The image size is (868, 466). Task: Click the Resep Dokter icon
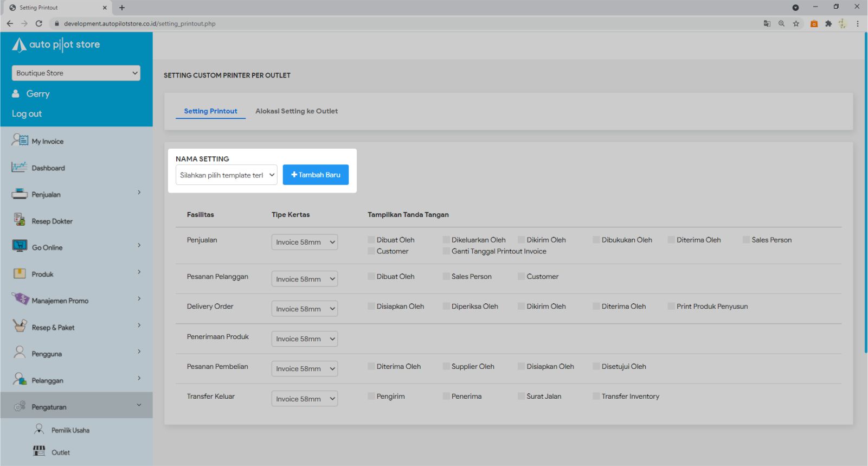(20, 220)
